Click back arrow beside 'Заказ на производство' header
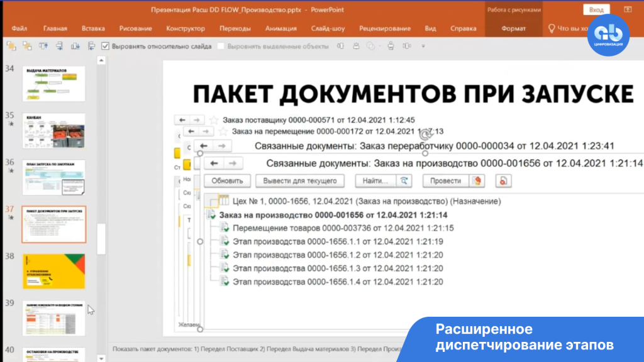The image size is (644, 362). coord(214,163)
